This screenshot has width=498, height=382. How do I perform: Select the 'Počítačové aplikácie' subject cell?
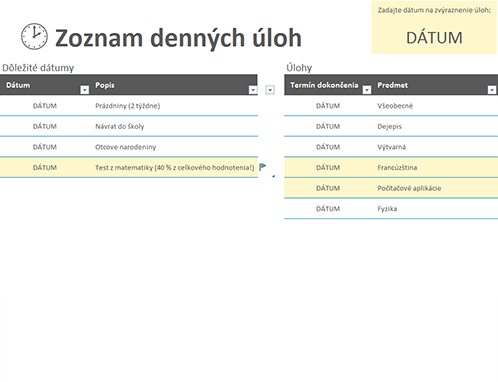point(409,188)
